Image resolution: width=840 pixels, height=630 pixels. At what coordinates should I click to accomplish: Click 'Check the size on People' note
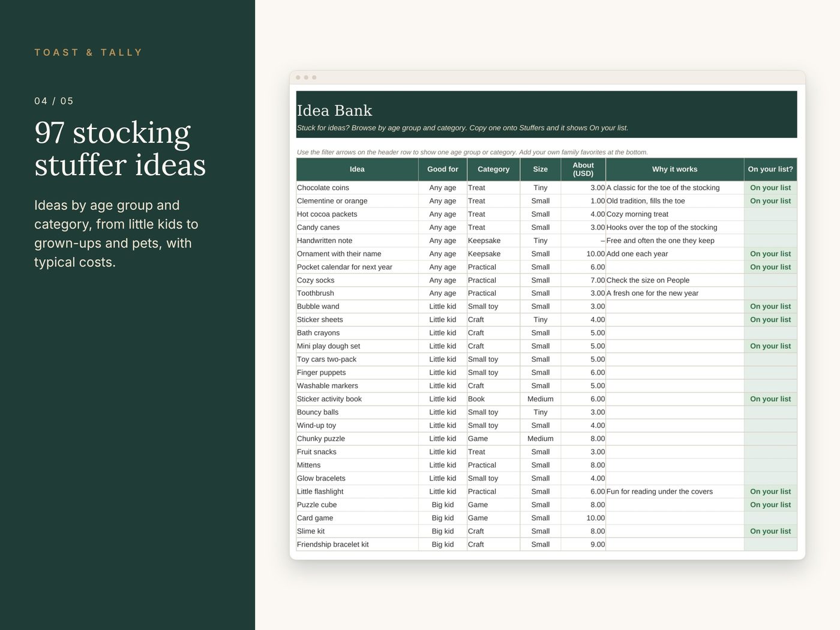click(648, 280)
